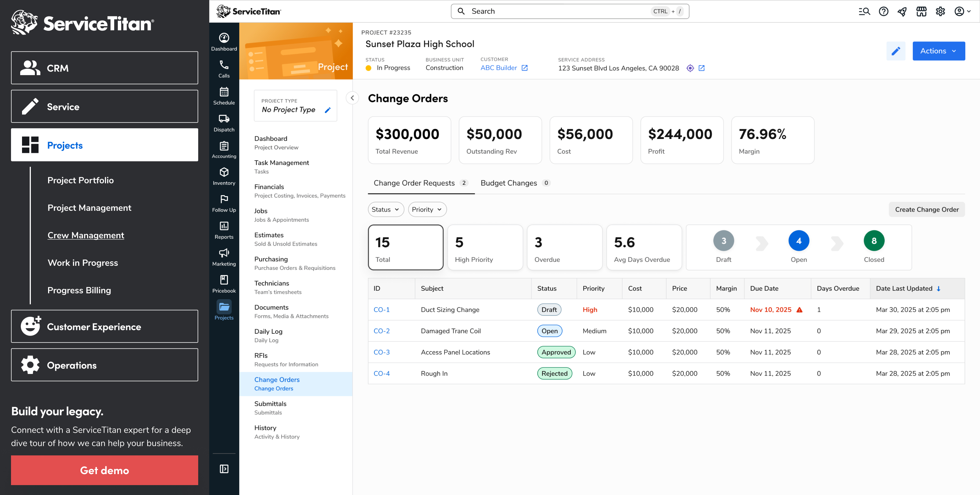Open the settings gear in top bar
Viewport: 980px width, 495px height.
pos(940,11)
